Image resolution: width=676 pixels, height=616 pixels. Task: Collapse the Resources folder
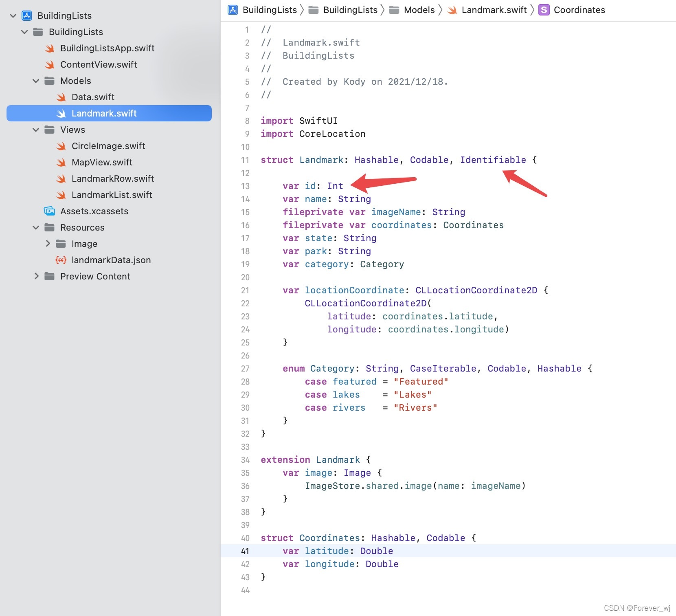point(36,227)
